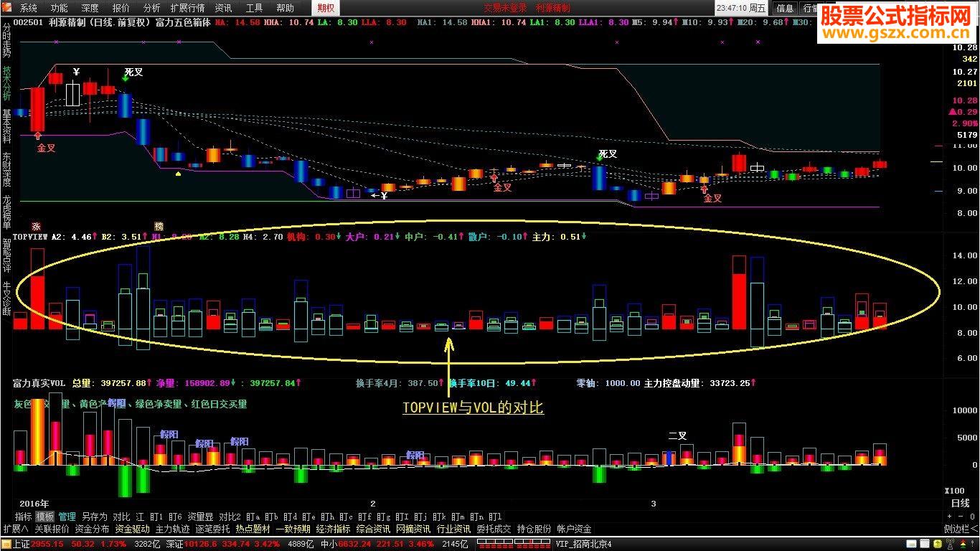This screenshot has width=980, height=551.
Task: Click the 信息 button at top right
Action: [785, 8]
